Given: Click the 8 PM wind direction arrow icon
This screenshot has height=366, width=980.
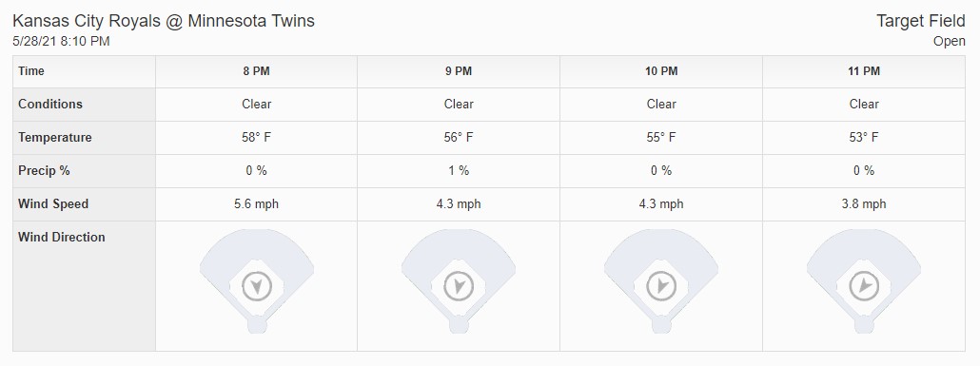Looking at the screenshot, I should coord(256,286).
